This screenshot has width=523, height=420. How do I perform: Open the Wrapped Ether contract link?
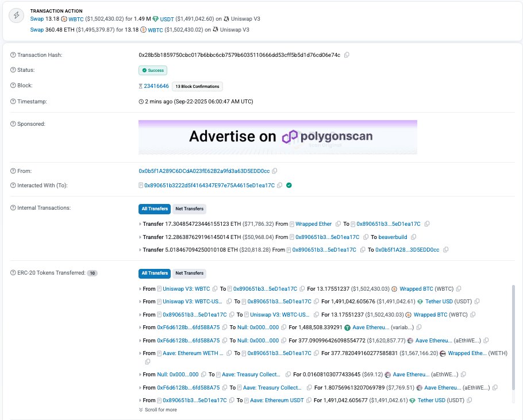pos(313,224)
